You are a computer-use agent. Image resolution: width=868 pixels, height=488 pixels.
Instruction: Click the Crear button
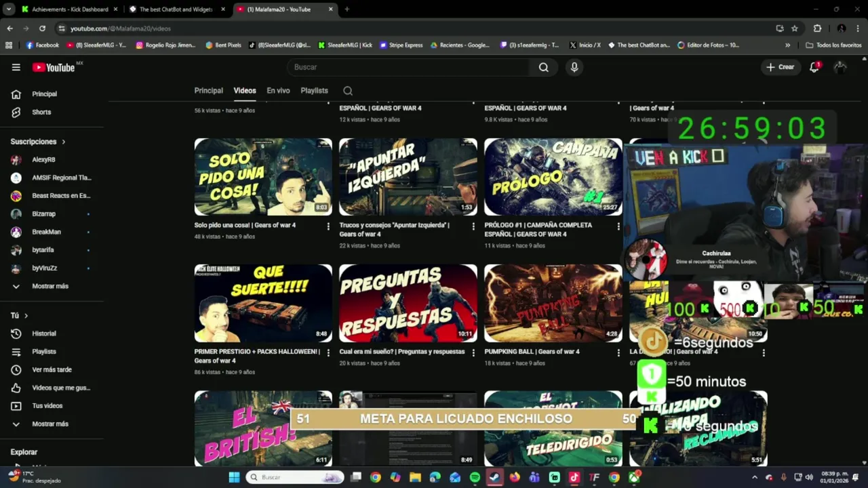[781, 67]
